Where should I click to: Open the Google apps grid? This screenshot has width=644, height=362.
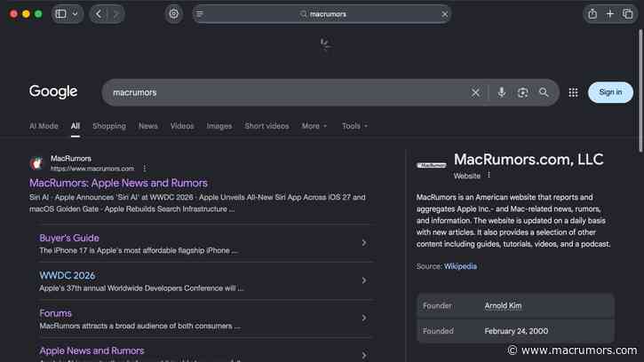[x=573, y=93]
